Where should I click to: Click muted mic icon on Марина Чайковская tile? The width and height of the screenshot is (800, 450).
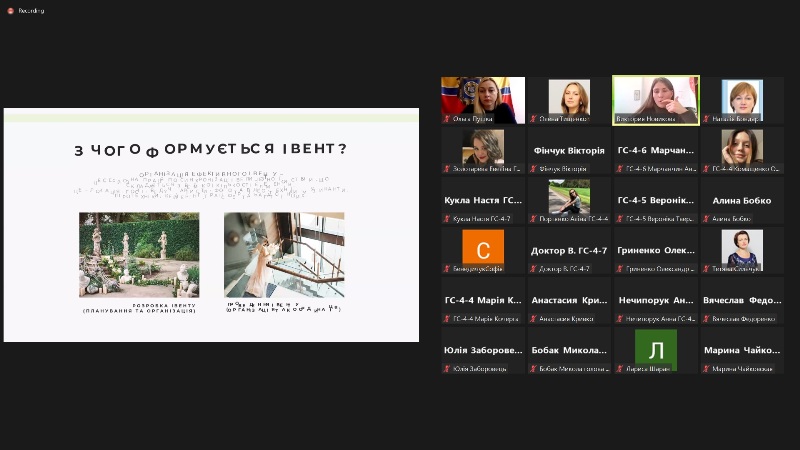point(707,368)
